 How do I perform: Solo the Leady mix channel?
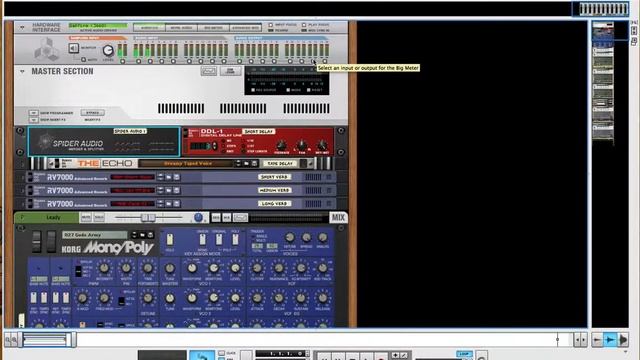(x=99, y=218)
